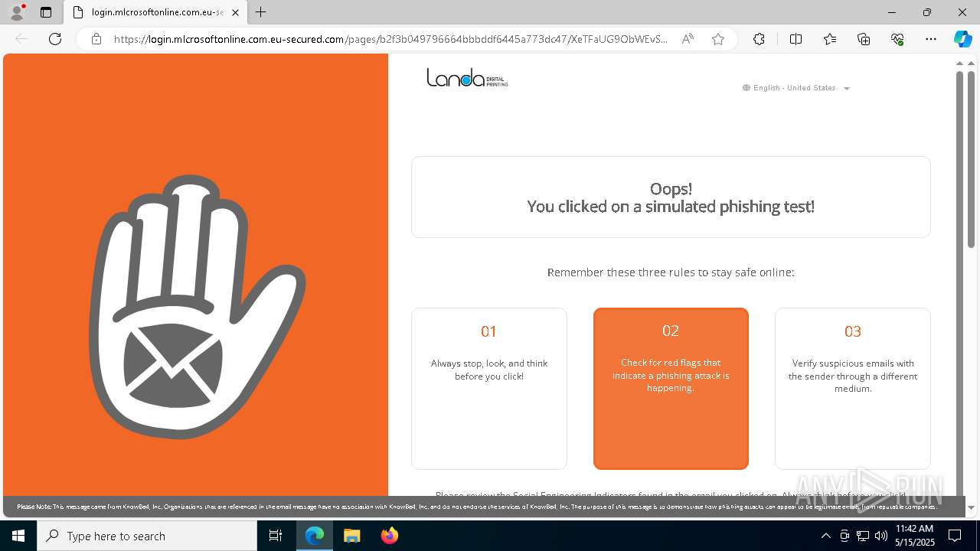The height and width of the screenshot is (551, 980).
Task: Open Firefox from the taskbar
Action: pyautogui.click(x=389, y=536)
